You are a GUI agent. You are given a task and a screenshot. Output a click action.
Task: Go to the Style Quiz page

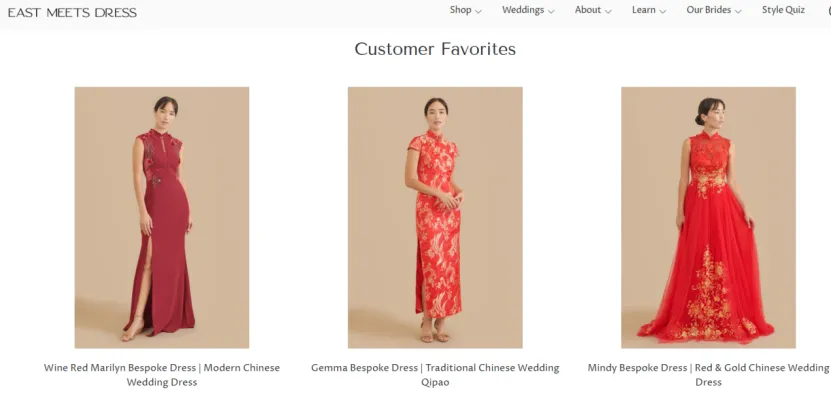(783, 10)
